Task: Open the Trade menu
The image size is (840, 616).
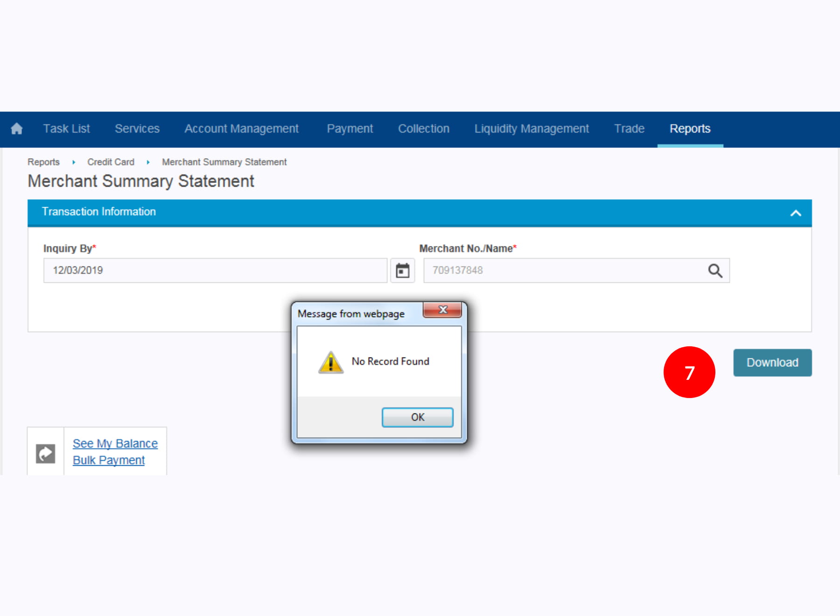Action: [629, 129]
